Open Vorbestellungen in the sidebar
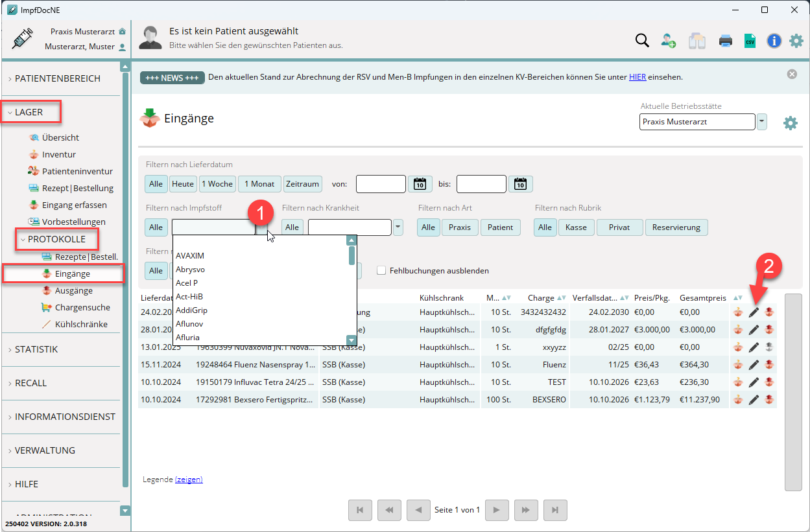810x532 pixels. click(73, 222)
